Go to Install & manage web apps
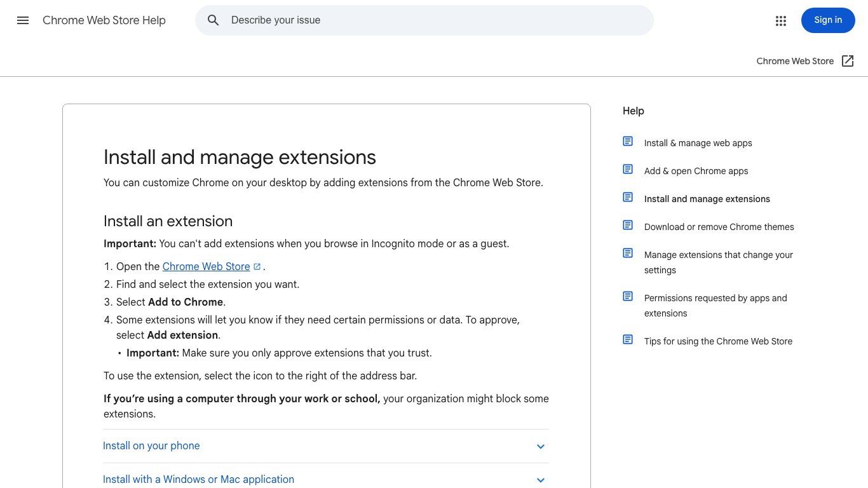 (x=698, y=143)
